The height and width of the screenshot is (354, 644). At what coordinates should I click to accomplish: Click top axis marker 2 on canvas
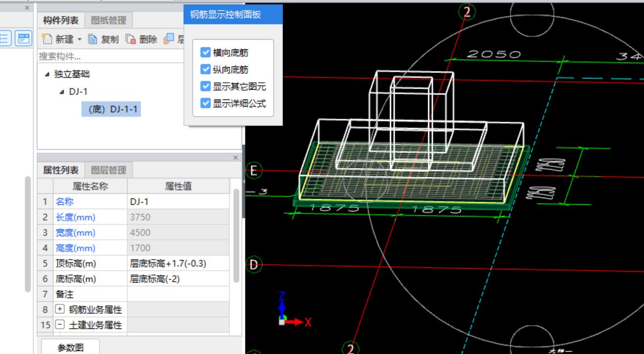click(x=467, y=11)
